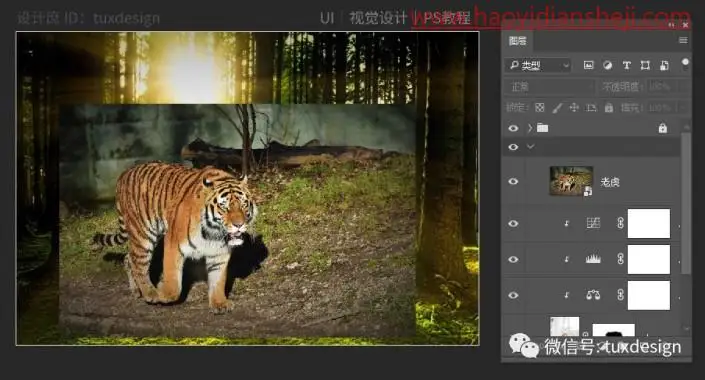Filter layers by shape layers icon

645,65
